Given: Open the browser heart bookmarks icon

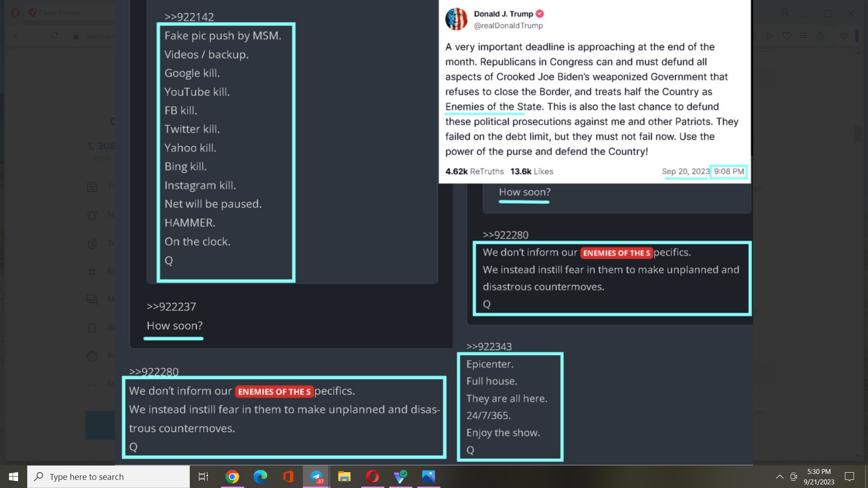Looking at the screenshot, I should 787,36.
